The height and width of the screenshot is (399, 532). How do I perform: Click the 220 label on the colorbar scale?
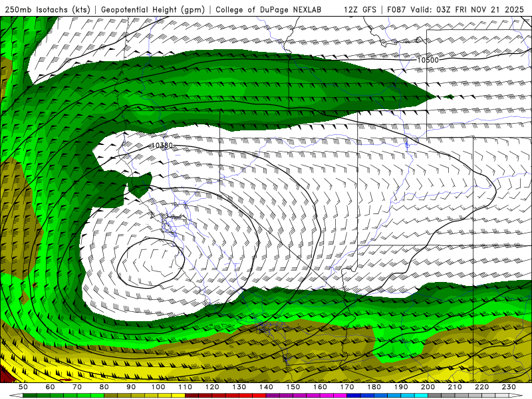tap(481, 387)
